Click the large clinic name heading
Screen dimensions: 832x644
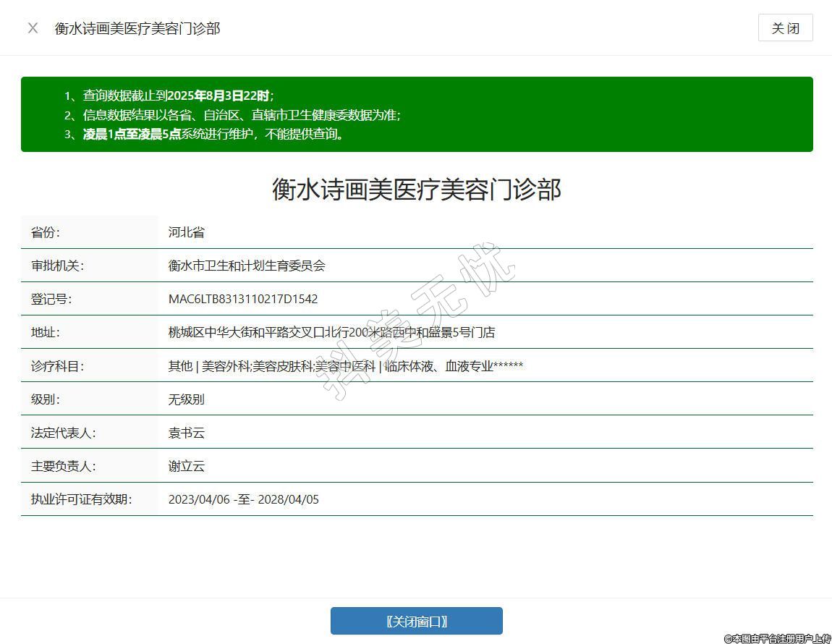(x=416, y=190)
